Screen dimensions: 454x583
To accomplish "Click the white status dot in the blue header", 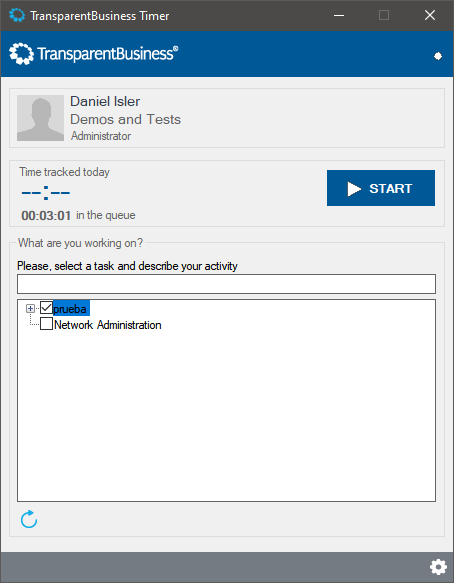I will click(438, 56).
